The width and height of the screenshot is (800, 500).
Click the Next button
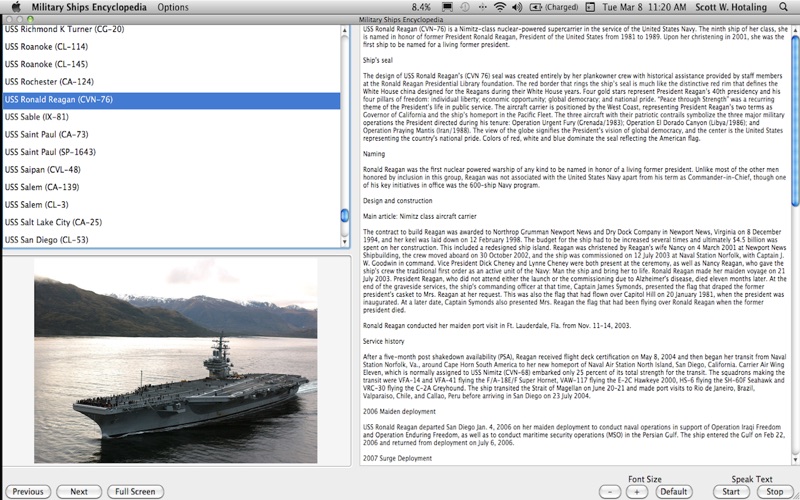coord(79,492)
